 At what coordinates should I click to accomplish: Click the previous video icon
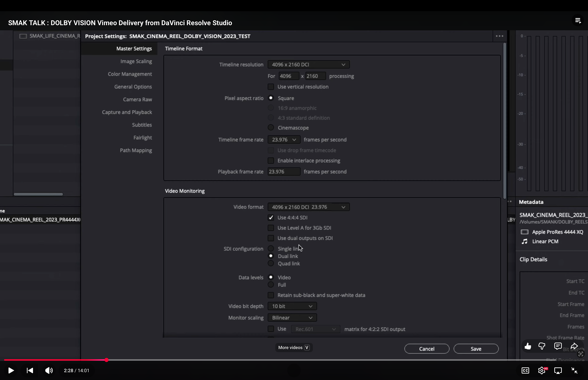pos(30,370)
